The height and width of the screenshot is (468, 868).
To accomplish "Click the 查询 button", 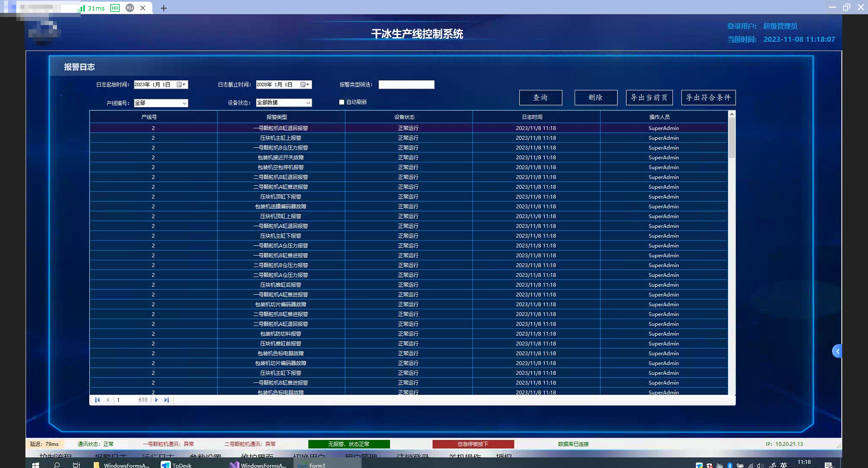I will tap(540, 98).
